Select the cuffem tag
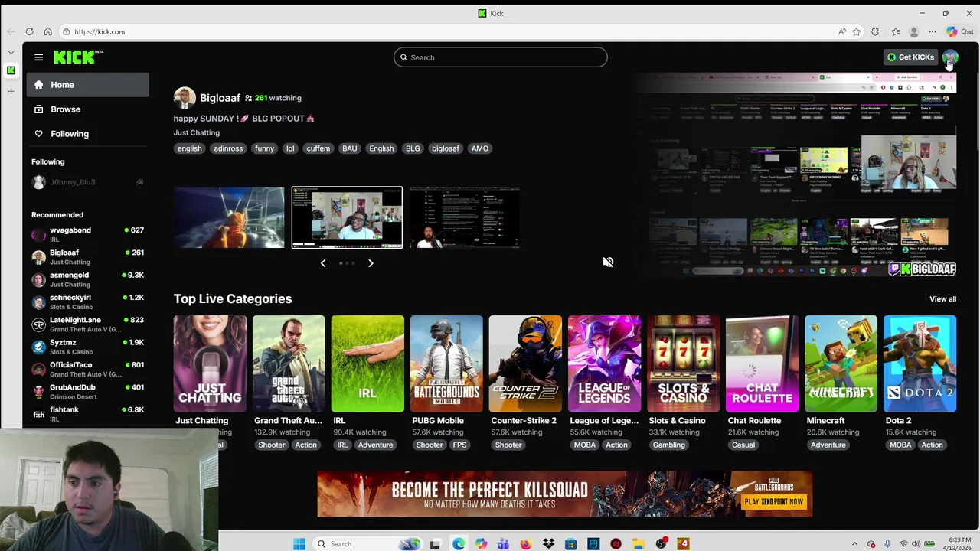 (318, 148)
